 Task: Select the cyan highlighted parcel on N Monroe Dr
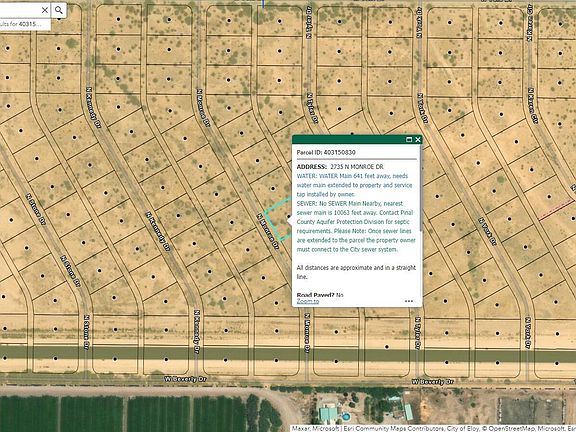(x=278, y=220)
